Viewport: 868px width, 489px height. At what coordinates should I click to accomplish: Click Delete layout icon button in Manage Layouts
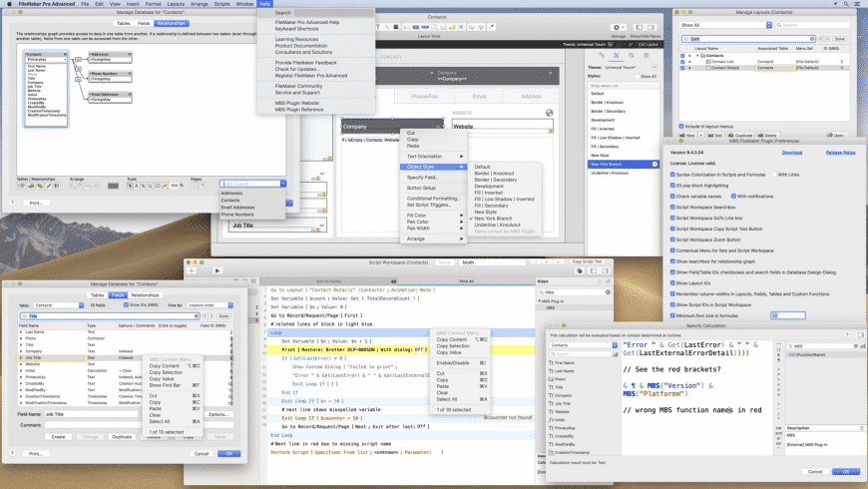[x=767, y=135]
